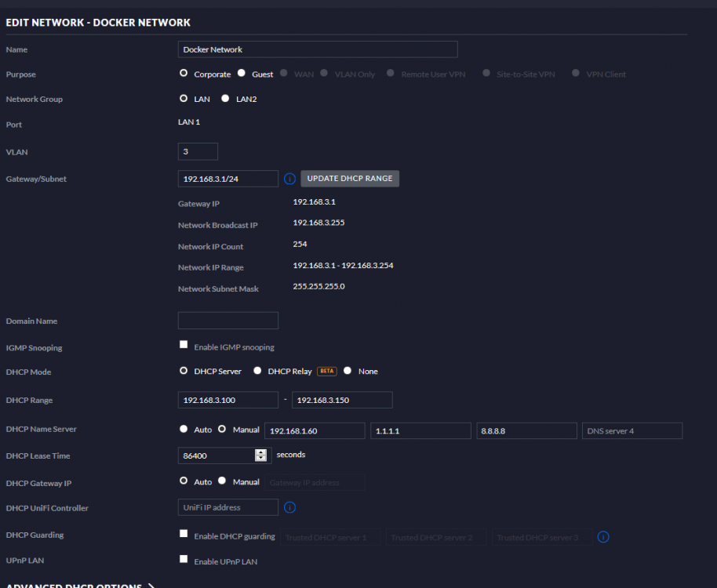717x588 pixels.
Task: Select the Guest purpose radio button
Action: point(242,73)
